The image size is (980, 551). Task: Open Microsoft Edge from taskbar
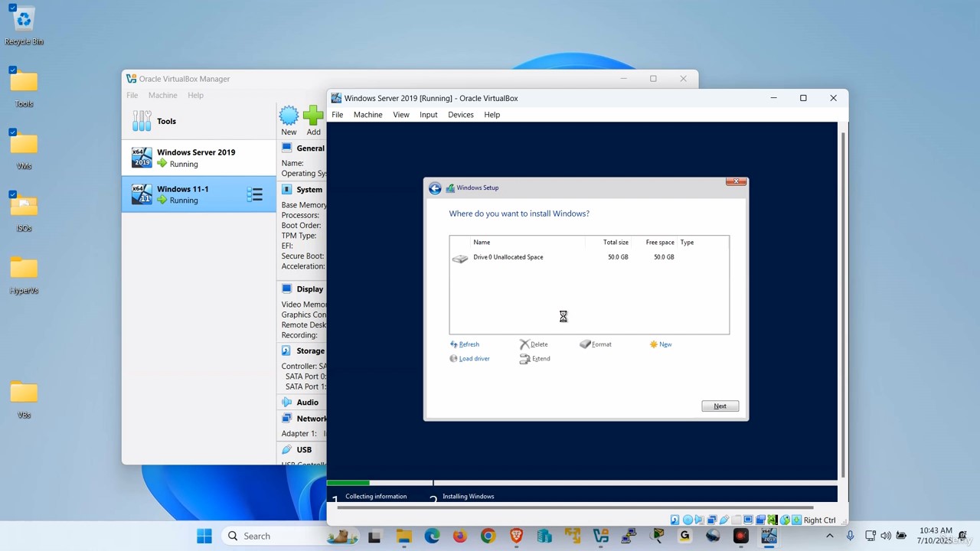click(x=432, y=536)
